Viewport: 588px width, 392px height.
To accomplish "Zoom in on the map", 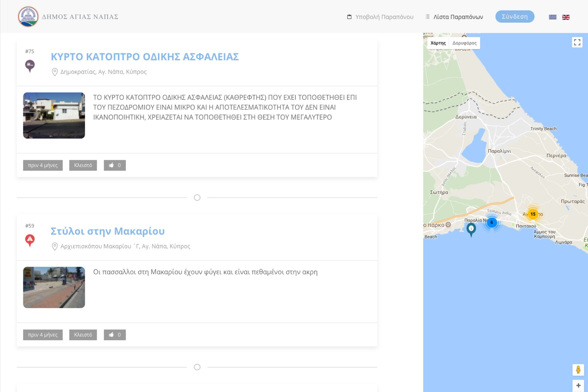I will (x=578, y=386).
